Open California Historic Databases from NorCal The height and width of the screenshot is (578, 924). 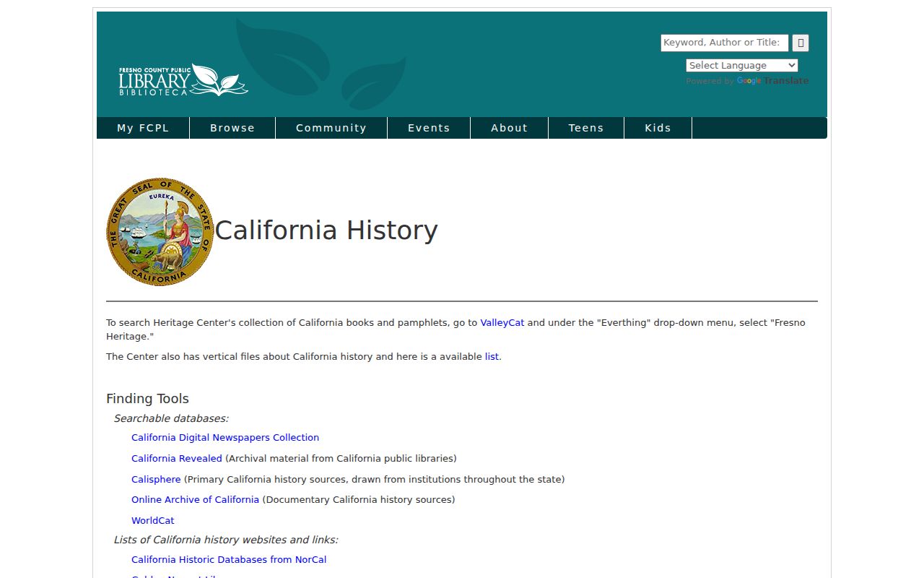click(229, 560)
